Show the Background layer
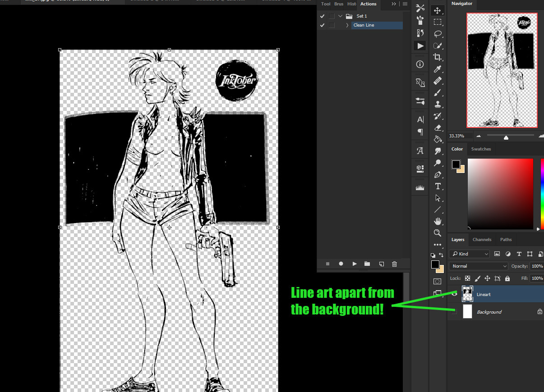The height and width of the screenshot is (392, 544). click(x=454, y=311)
